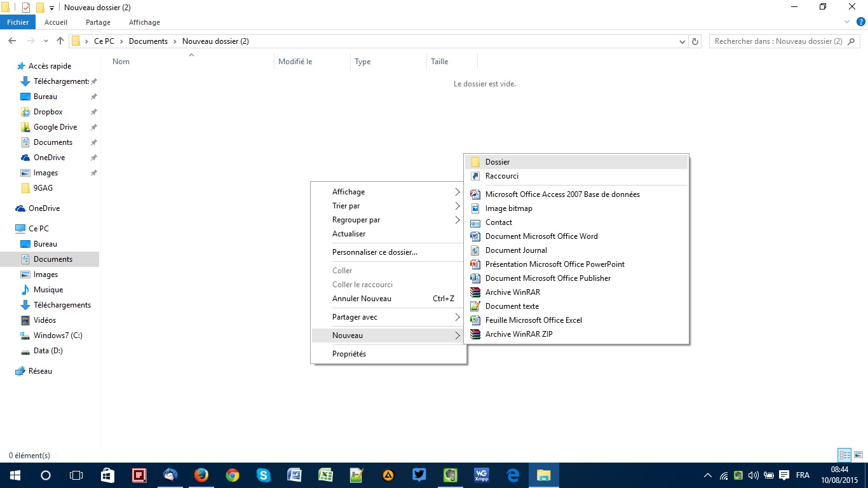The width and height of the screenshot is (868, 488).
Task: Open Microsoft Edge from taskbar
Action: click(513, 475)
